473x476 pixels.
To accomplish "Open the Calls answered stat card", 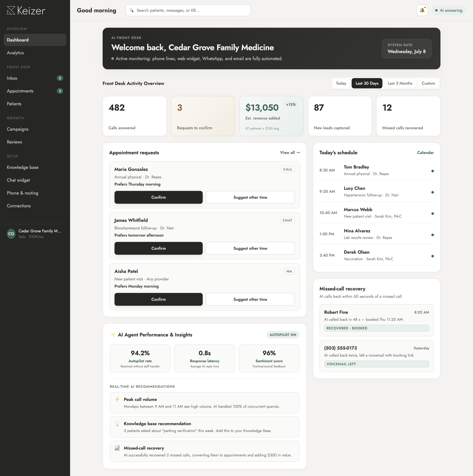I will pos(134,116).
